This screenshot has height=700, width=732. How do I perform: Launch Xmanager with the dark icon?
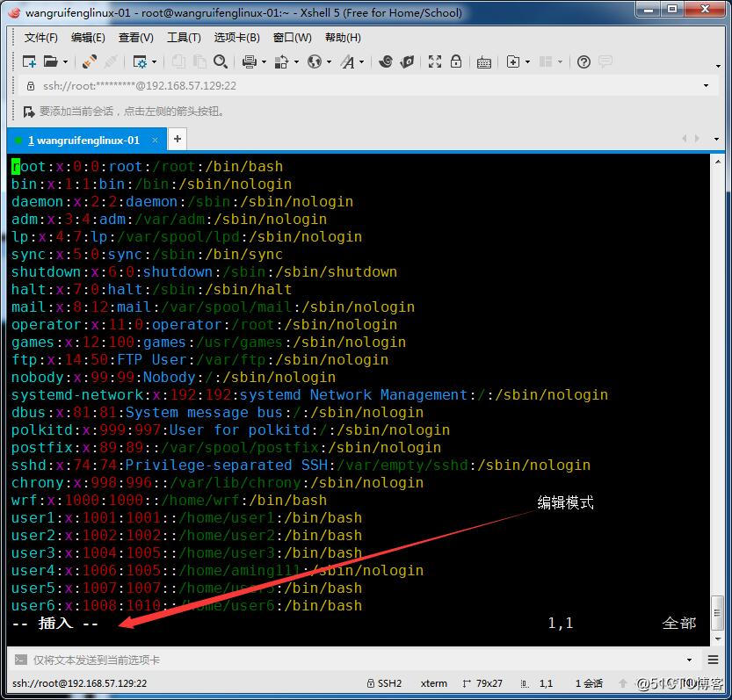pos(407,61)
